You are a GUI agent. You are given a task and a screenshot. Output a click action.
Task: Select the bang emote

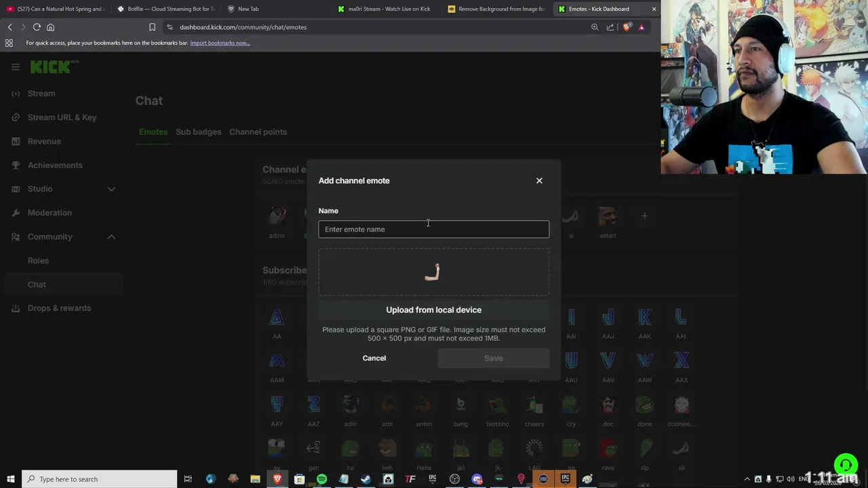coord(460,405)
